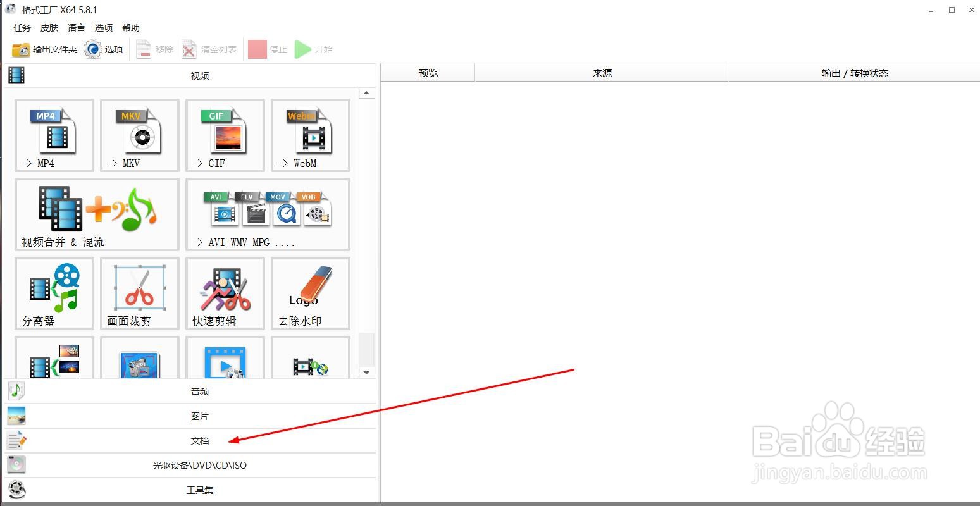Click the video panel scrollbar thumb
Image resolution: width=980 pixels, height=506 pixels.
pos(367,349)
